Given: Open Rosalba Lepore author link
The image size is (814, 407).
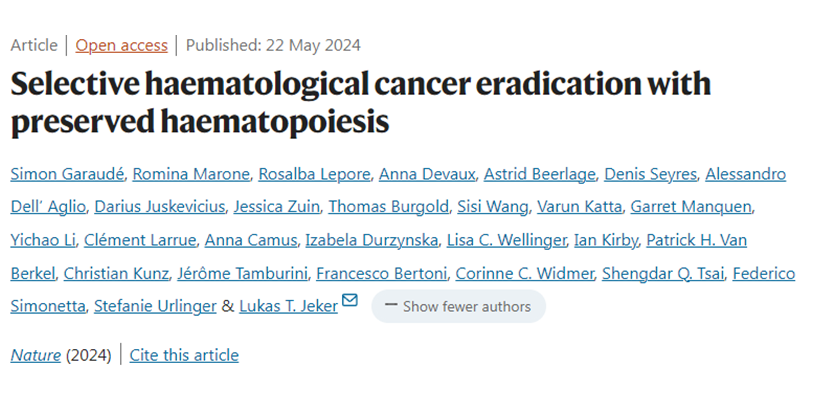Looking at the screenshot, I should [x=313, y=174].
